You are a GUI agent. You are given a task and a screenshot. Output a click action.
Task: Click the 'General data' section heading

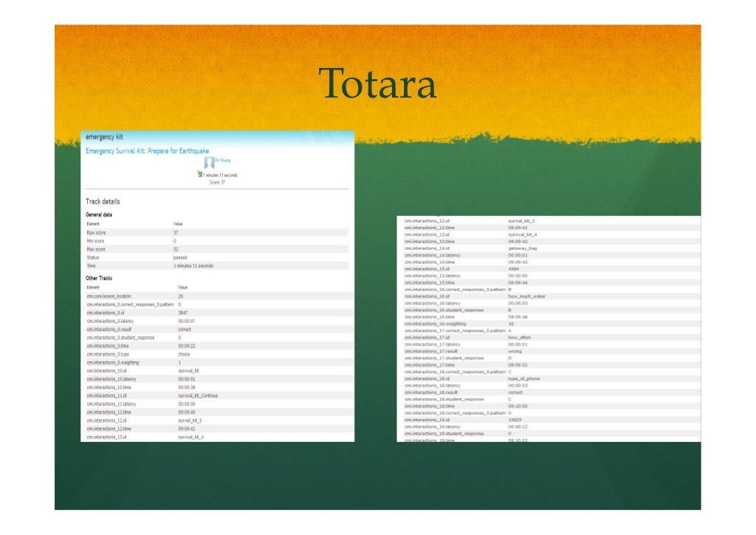[99, 215]
